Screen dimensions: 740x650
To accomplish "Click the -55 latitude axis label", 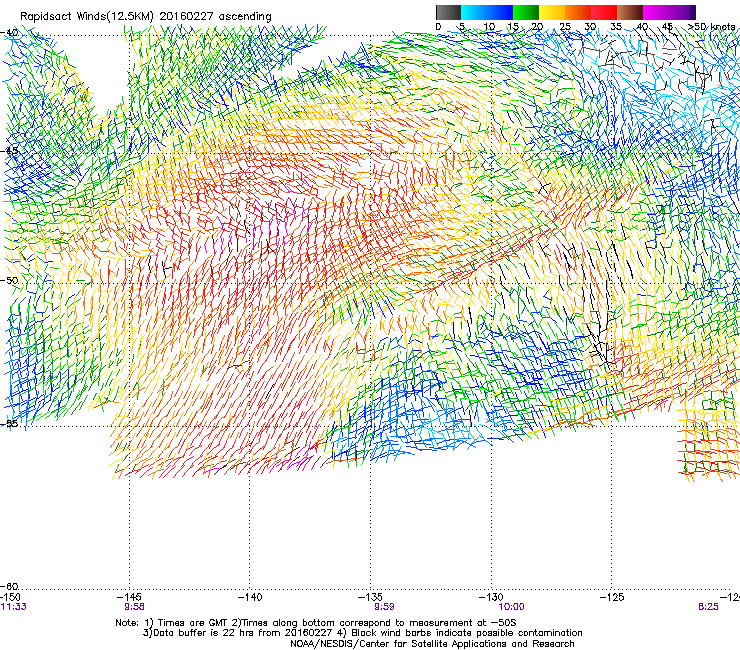I will tap(9, 423).
